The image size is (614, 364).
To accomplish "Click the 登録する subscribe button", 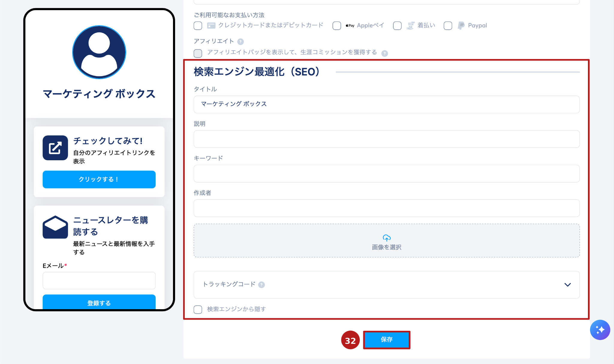I will coord(99,303).
